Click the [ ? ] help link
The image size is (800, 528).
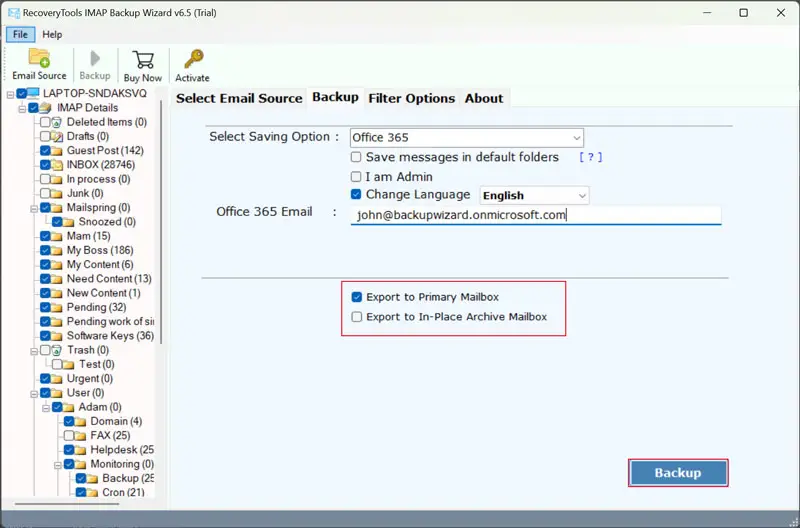click(x=590, y=157)
